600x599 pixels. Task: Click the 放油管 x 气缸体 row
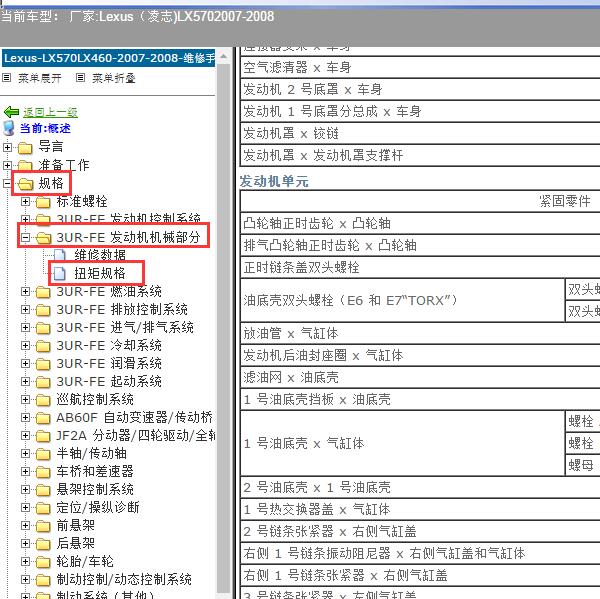(x=420, y=334)
